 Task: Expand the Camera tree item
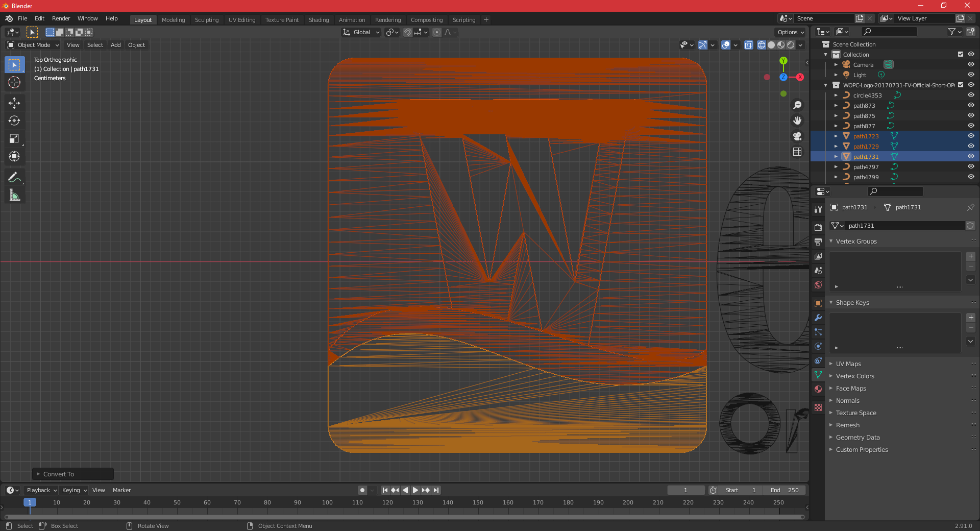(836, 65)
